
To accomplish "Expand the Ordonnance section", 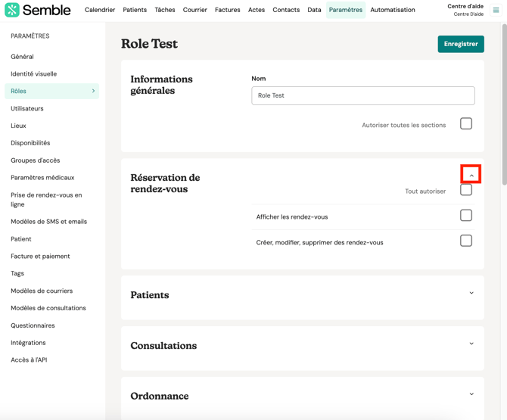I will click(471, 394).
